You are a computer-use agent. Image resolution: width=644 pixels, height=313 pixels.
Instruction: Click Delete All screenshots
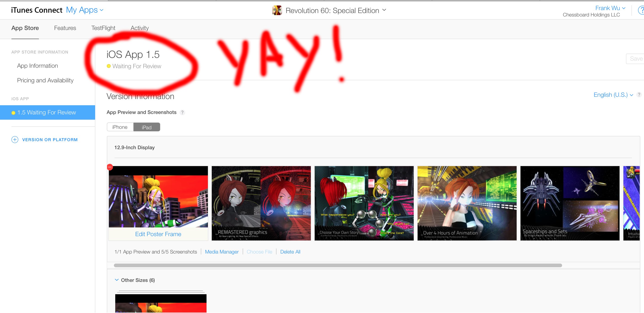(290, 252)
